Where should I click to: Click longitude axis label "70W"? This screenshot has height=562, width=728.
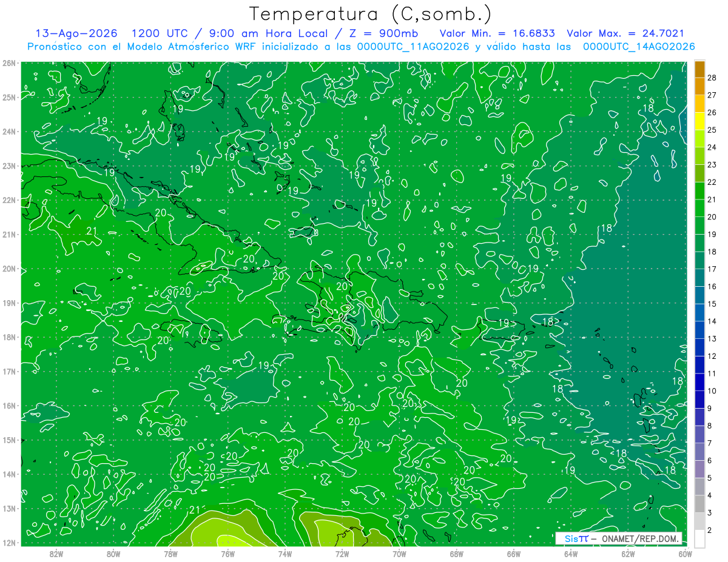coord(399,554)
